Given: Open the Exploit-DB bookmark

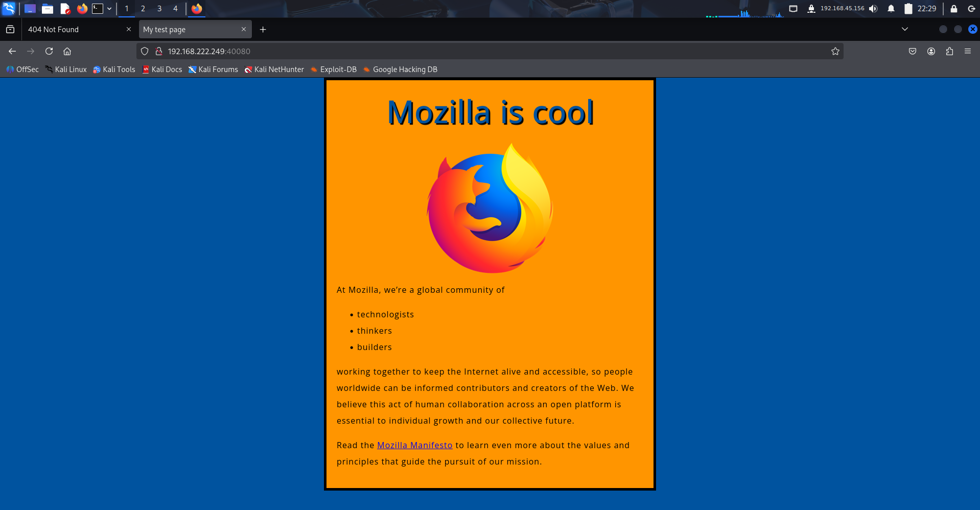Looking at the screenshot, I should coord(334,69).
